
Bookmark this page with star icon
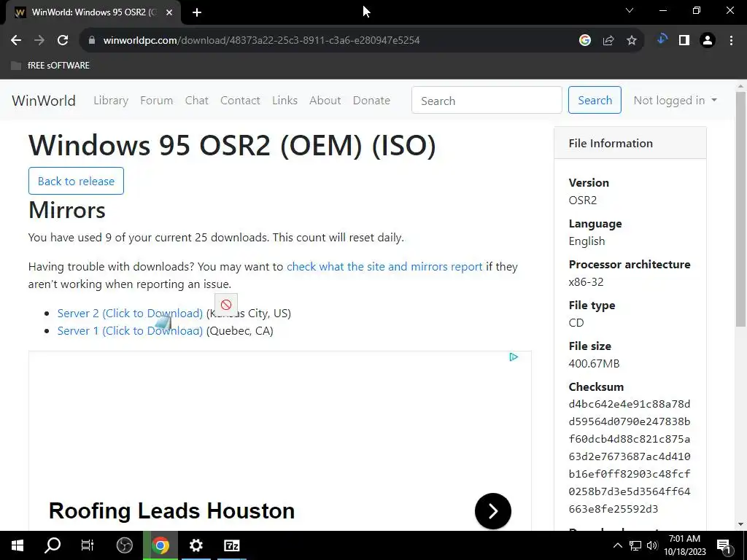(632, 41)
